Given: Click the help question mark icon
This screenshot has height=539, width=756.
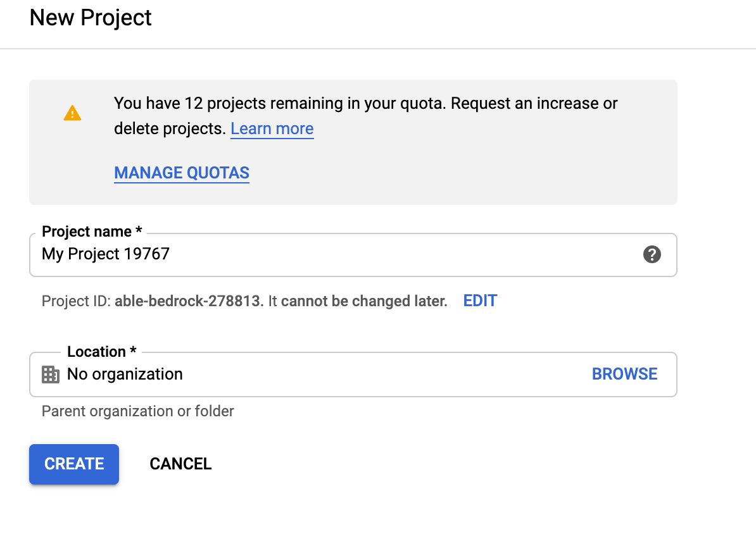Looking at the screenshot, I should click(x=652, y=254).
